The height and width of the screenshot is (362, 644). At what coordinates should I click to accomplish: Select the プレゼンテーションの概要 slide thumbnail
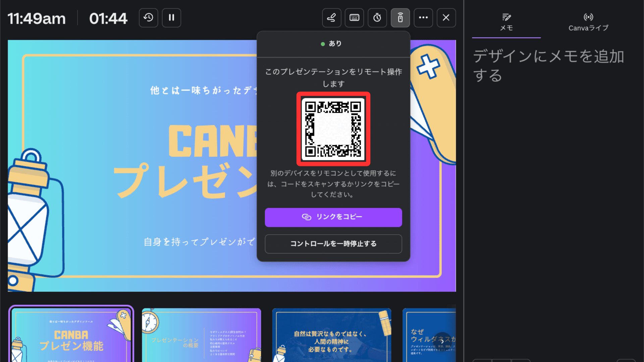(x=201, y=335)
